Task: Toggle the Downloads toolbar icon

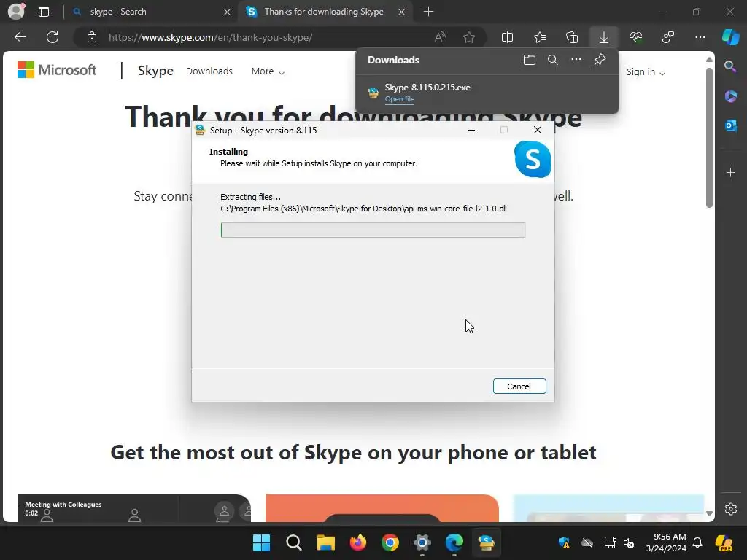Action: pos(603,37)
